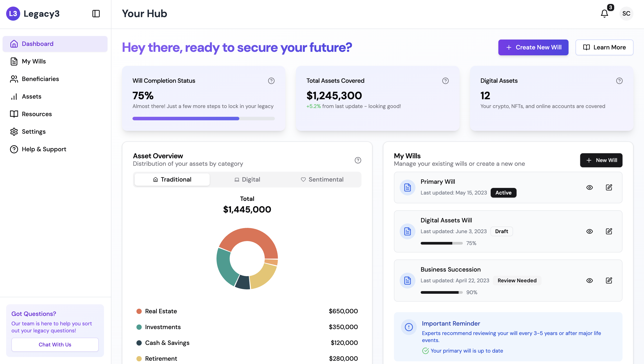The image size is (644, 364).
Task: Click the Will Completion progress bar
Action: (x=203, y=119)
